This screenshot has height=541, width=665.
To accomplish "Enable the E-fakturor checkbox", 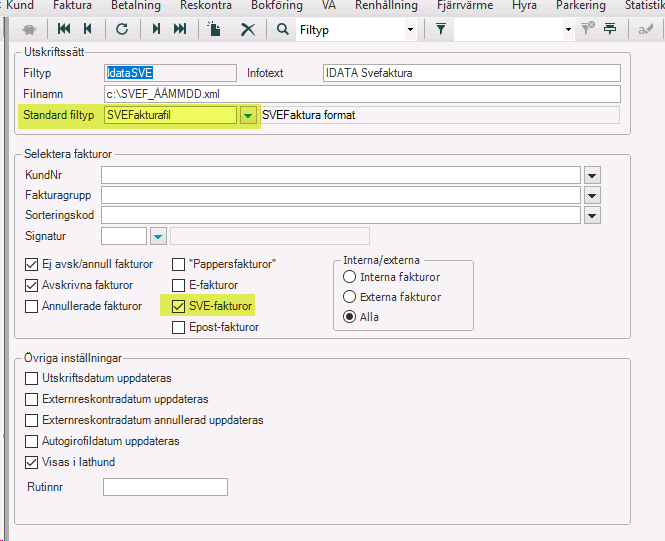I will click(x=179, y=285).
